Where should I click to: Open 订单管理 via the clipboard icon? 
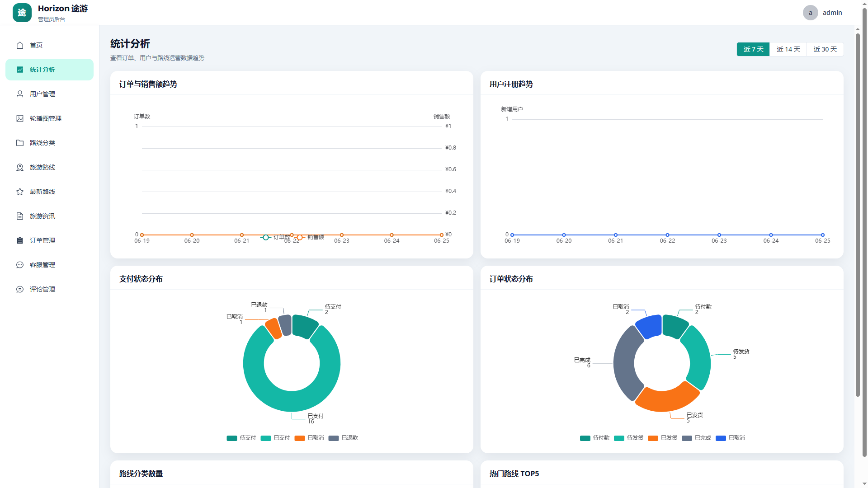click(x=20, y=240)
